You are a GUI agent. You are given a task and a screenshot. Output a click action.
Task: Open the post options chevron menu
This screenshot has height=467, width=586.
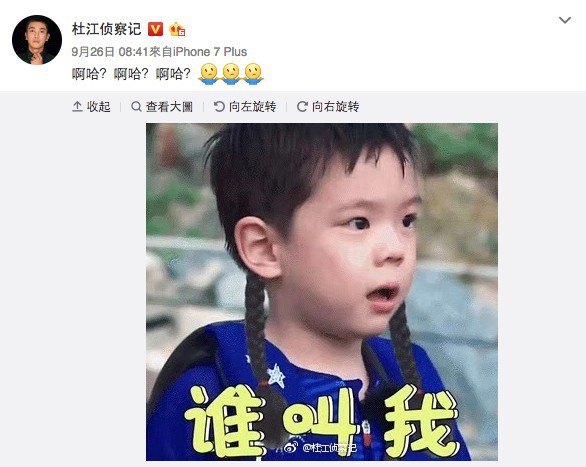pos(565,20)
